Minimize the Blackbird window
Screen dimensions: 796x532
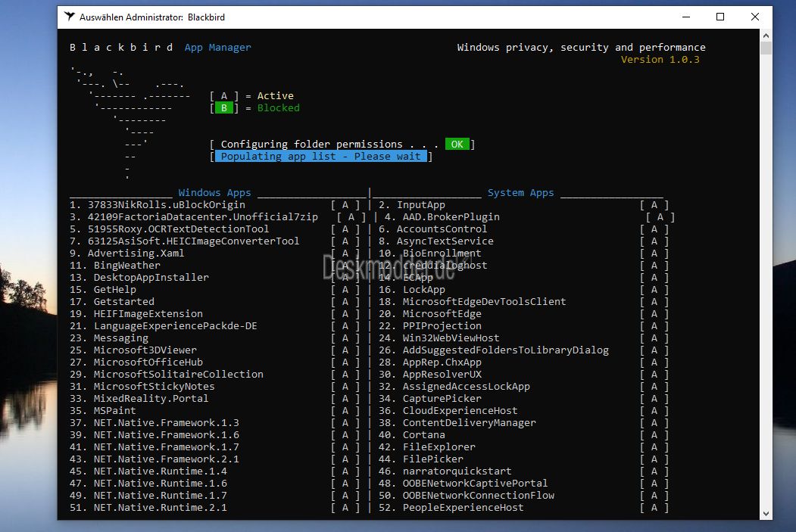point(686,17)
